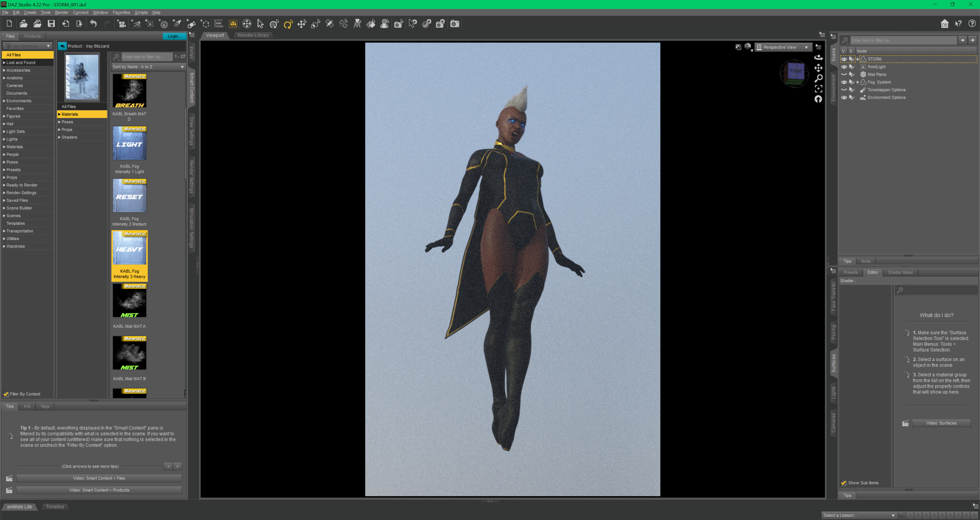Show next tip with right arrow
This screenshot has height=520, width=980.
178,466
